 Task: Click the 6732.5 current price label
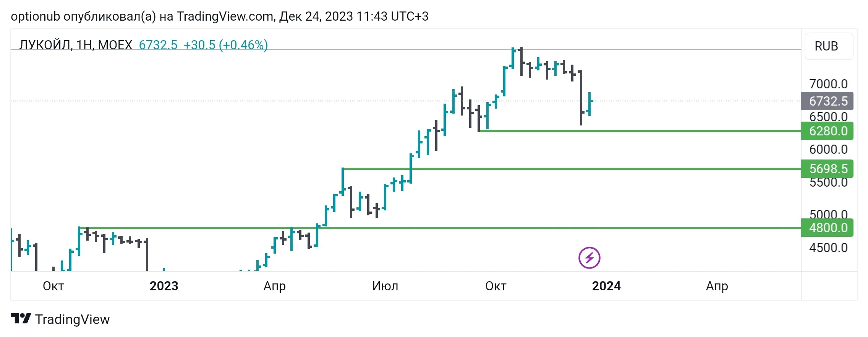click(x=827, y=101)
